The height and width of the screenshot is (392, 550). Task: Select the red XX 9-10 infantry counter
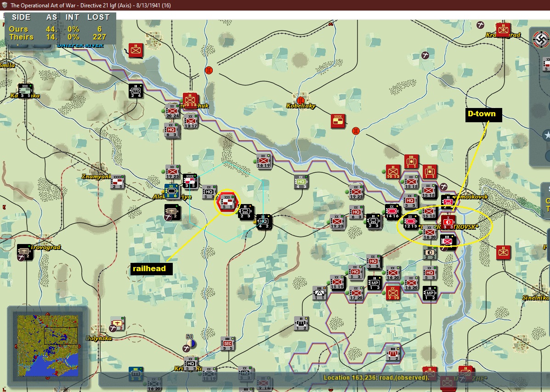click(393, 293)
